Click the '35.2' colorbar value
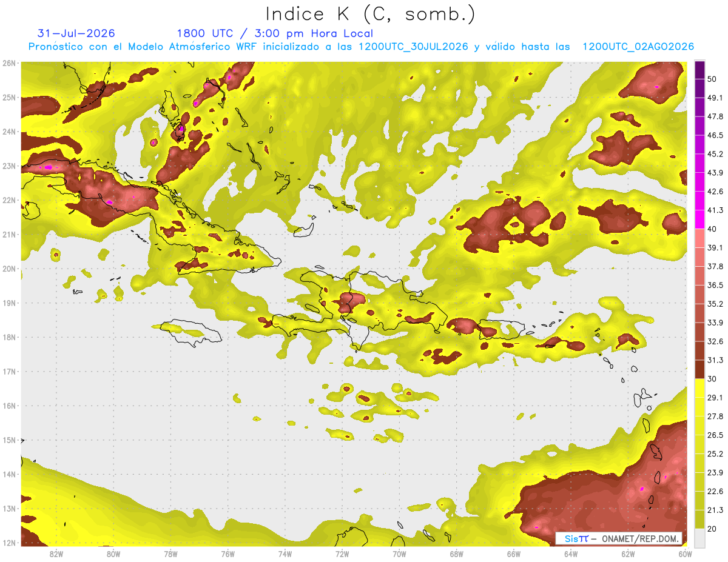Image resolution: width=728 pixels, height=562 pixels. point(715,304)
